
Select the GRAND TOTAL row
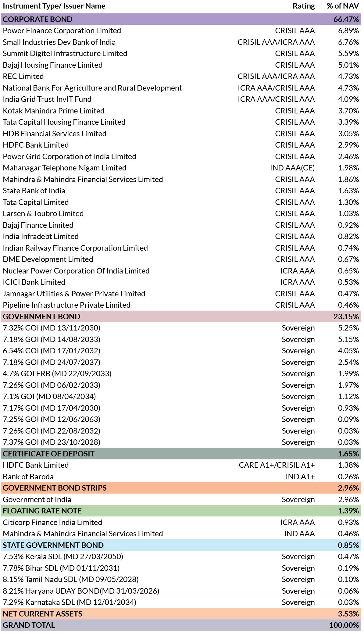click(180, 625)
